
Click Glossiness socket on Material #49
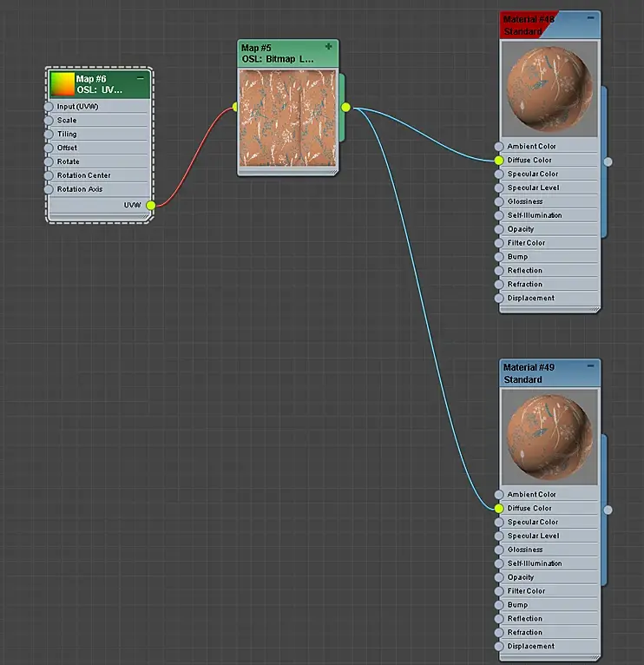[x=499, y=550]
